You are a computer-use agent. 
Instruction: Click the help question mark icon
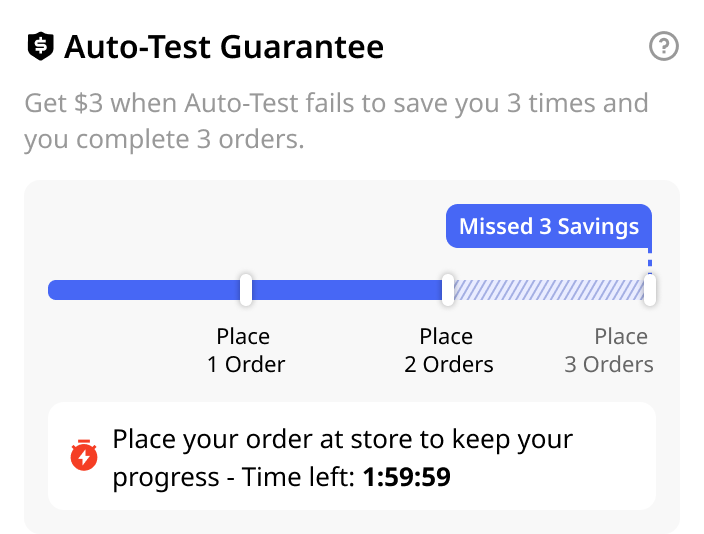[664, 47]
